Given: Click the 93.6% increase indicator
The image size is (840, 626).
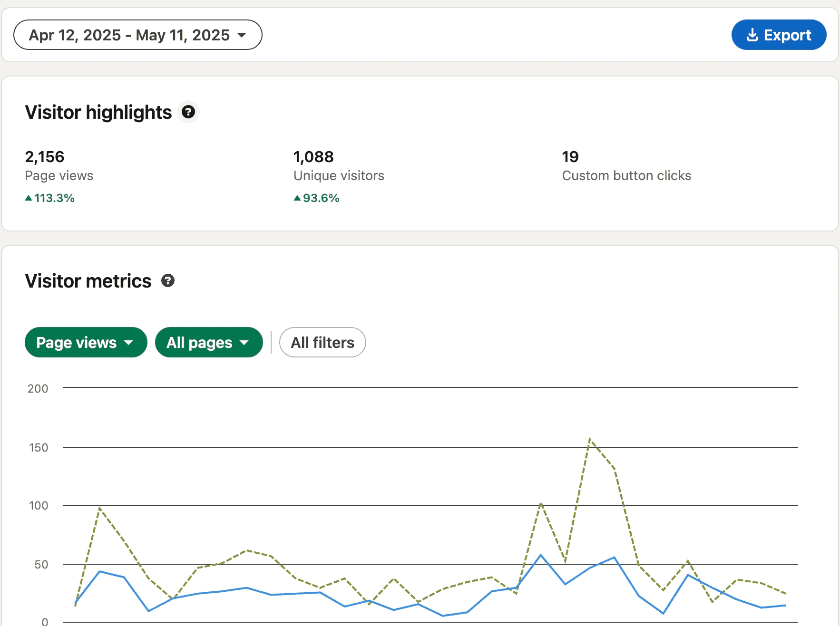Looking at the screenshot, I should point(317,198).
